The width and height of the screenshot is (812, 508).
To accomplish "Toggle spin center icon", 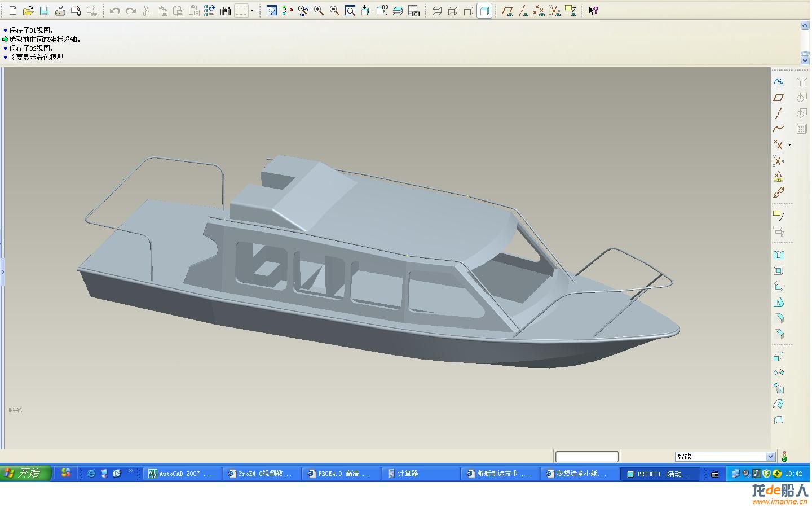I will pos(287,10).
